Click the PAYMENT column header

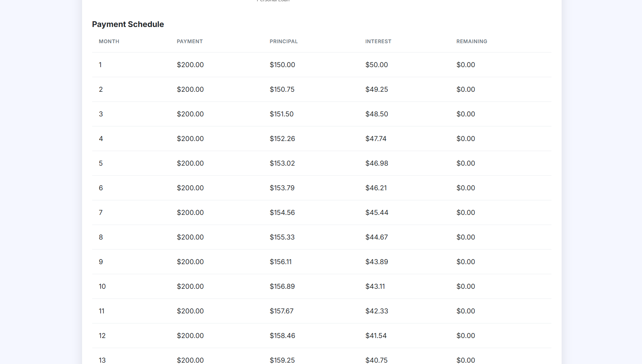[189, 41]
